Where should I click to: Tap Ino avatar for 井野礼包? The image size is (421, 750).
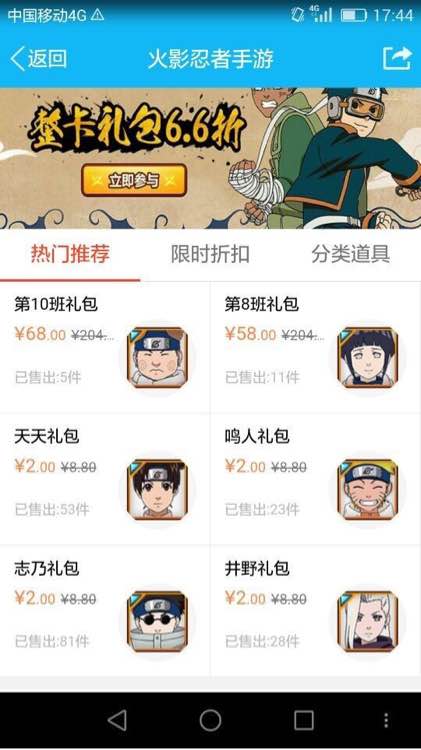(x=367, y=621)
